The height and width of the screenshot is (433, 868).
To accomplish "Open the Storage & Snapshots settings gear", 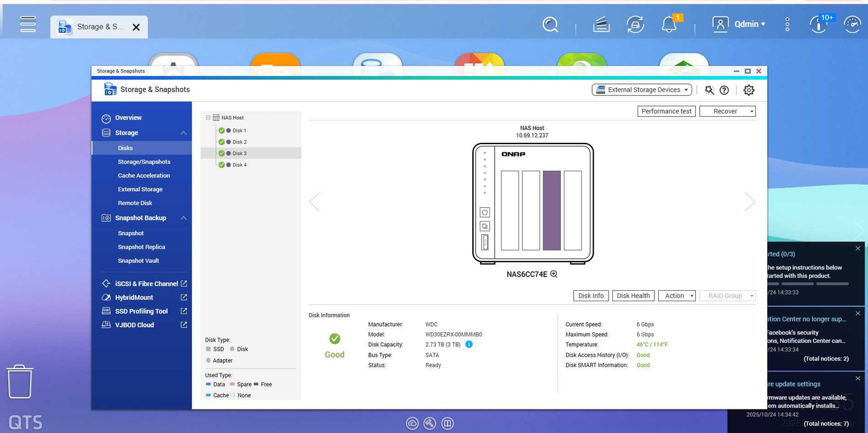I will click(749, 90).
